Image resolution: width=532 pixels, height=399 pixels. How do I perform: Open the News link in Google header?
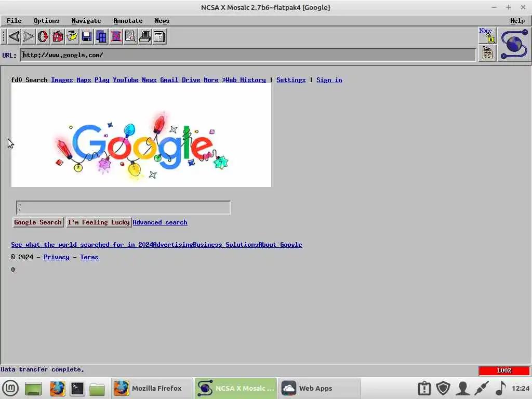pos(149,80)
